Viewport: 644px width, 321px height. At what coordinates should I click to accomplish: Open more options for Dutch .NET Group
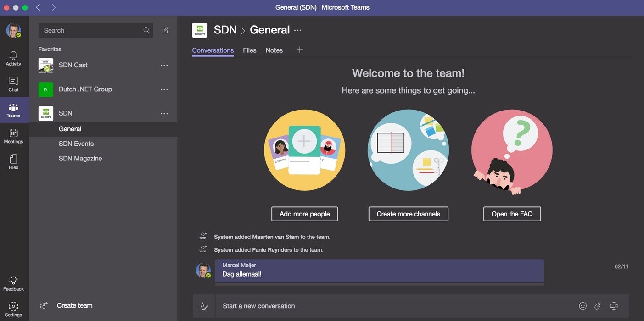click(164, 89)
